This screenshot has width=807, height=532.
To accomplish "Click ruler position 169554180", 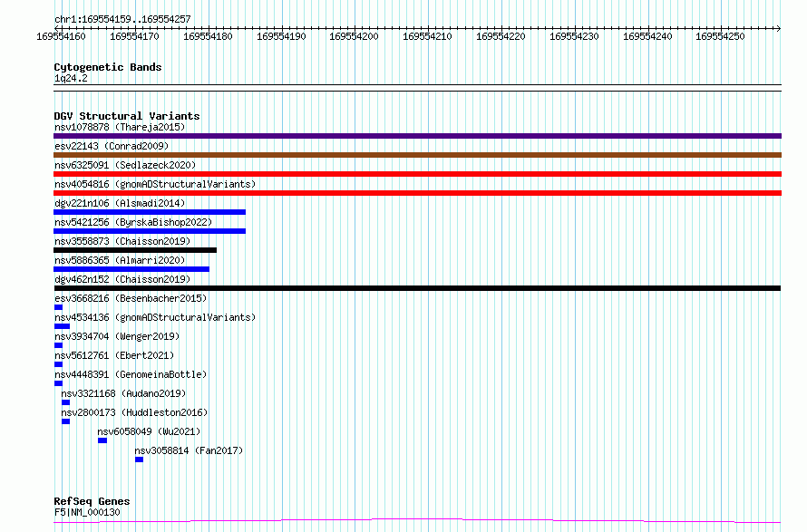I will point(208,36).
